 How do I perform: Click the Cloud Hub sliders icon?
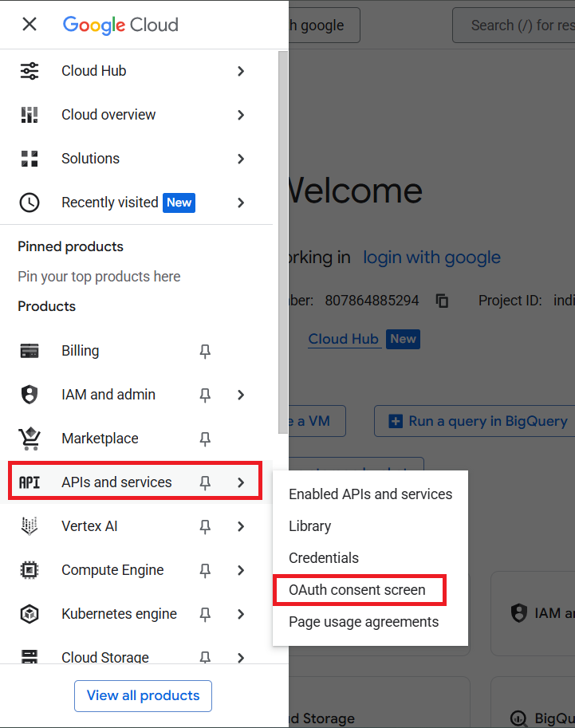tap(30, 71)
